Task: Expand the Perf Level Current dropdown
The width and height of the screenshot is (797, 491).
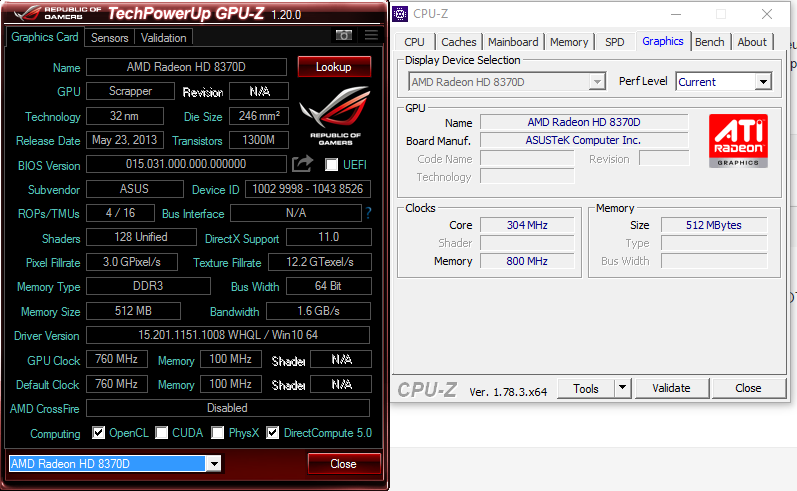Action: tap(763, 82)
